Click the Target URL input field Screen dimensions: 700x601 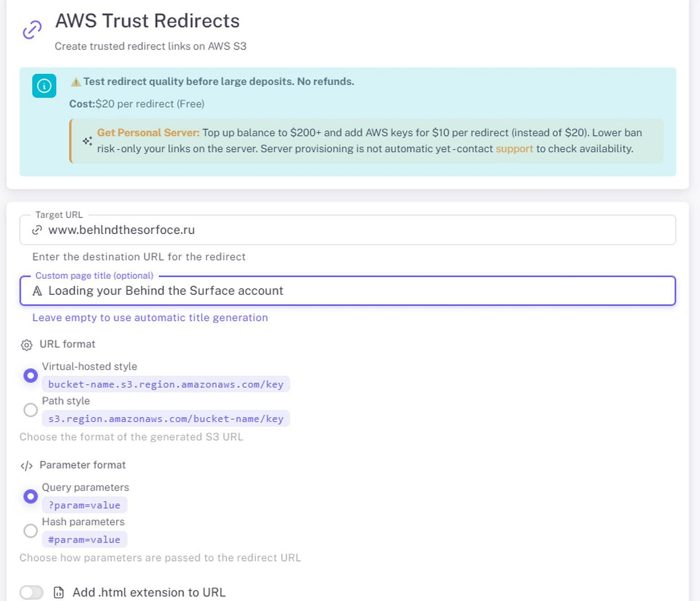click(x=337, y=230)
